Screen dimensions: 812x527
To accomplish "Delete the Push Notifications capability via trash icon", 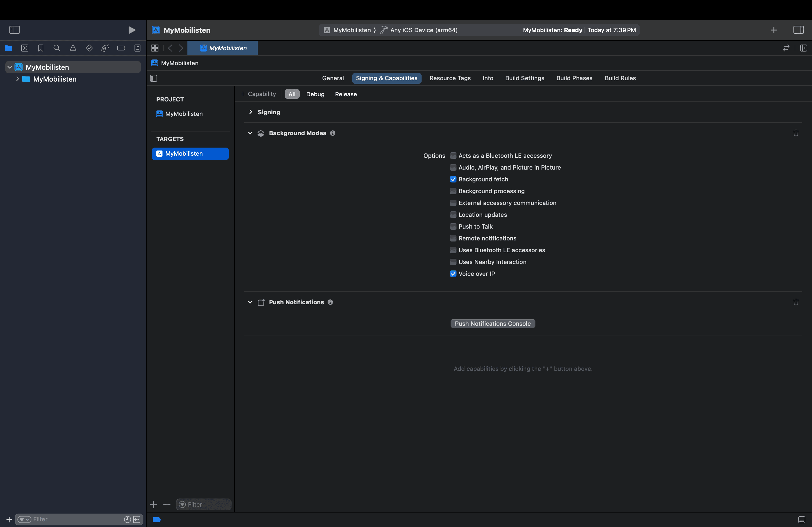I will (796, 302).
